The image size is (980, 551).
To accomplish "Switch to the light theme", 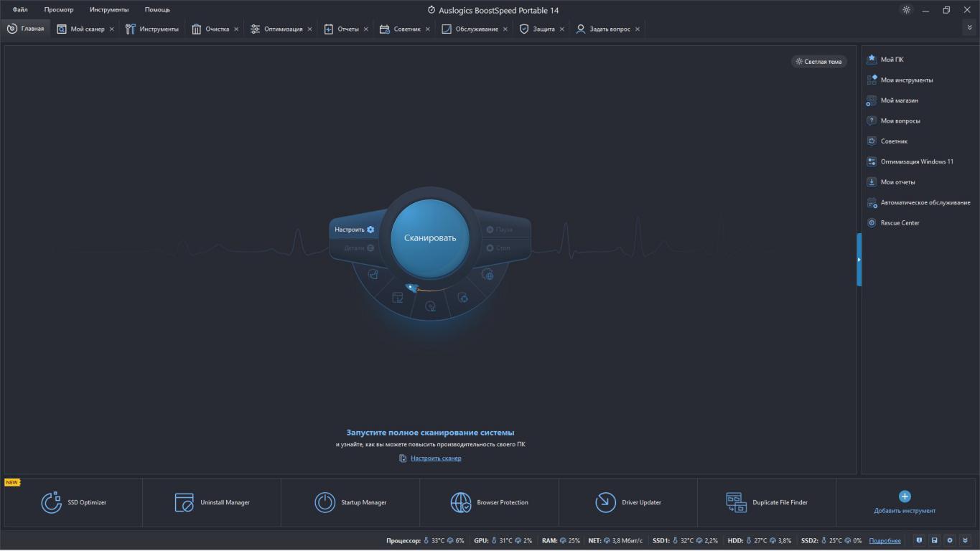I will tap(818, 62).
